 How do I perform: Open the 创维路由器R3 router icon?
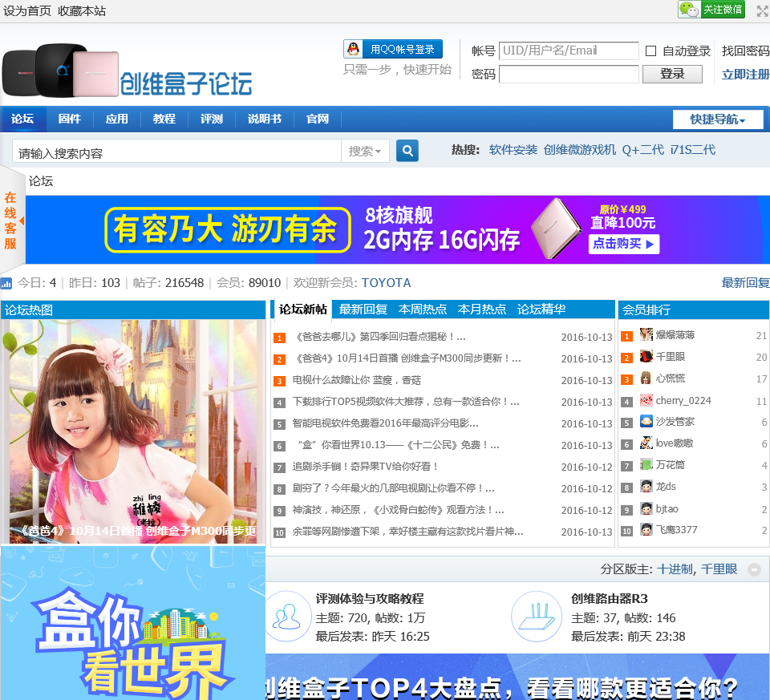point(537,617)
